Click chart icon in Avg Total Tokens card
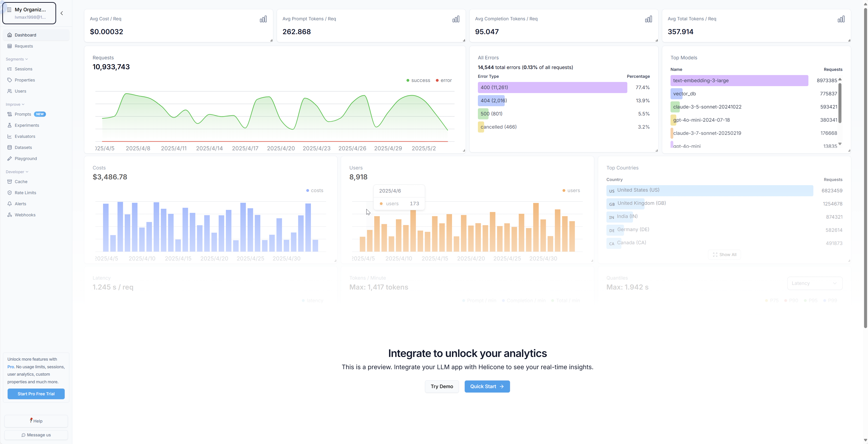 point(841,19)
